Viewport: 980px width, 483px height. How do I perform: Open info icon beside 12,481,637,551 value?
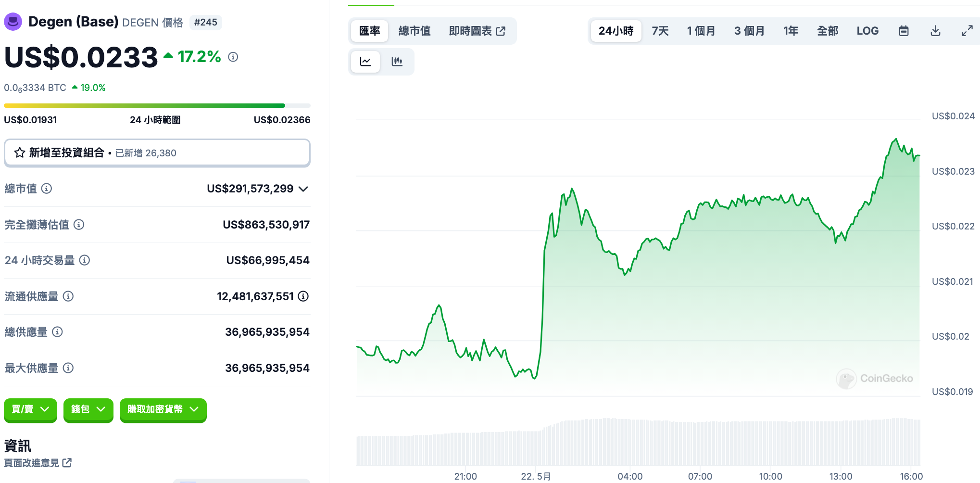pyautogui.click(x=303, y=296)
